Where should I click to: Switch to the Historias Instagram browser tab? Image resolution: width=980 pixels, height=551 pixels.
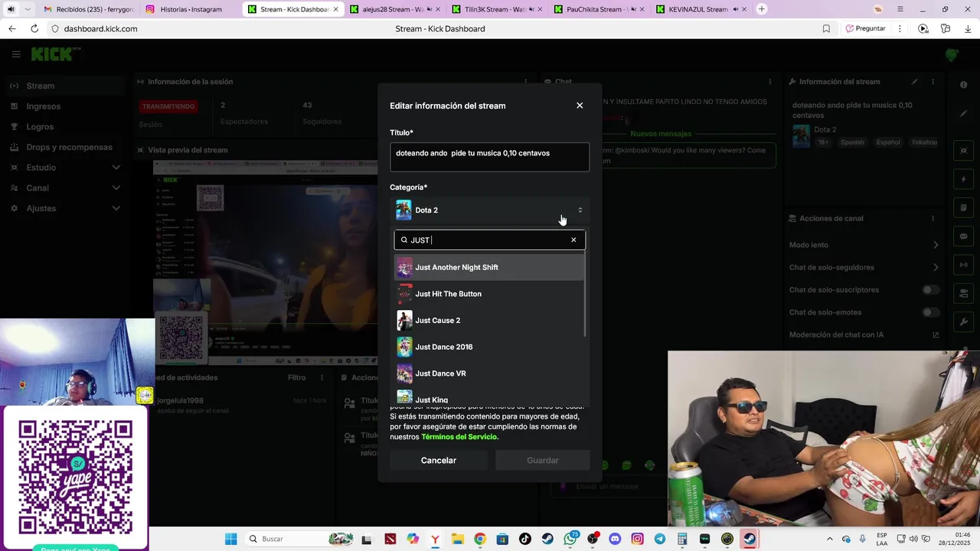click(x=190, y=9)
